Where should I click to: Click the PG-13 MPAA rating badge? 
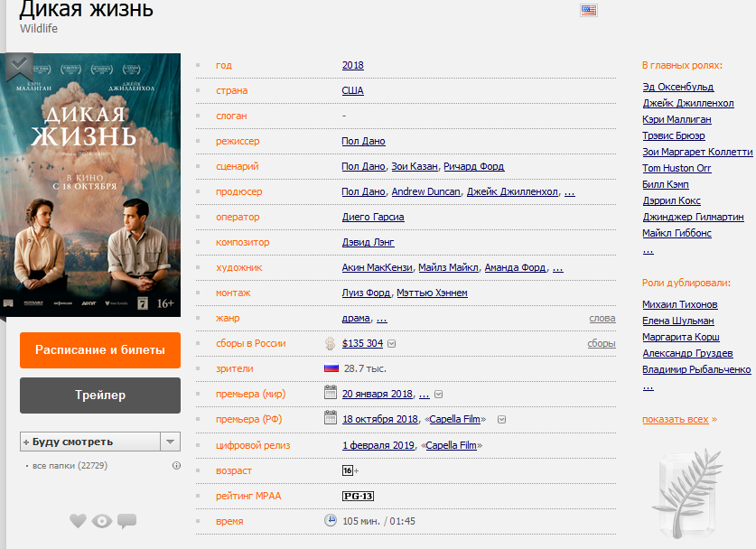[x=358, y=496]
